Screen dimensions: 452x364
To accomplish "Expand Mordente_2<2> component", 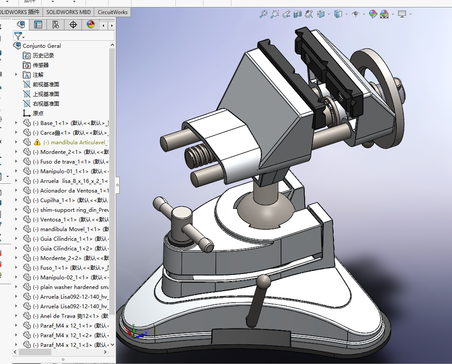I will pos(16,258).
